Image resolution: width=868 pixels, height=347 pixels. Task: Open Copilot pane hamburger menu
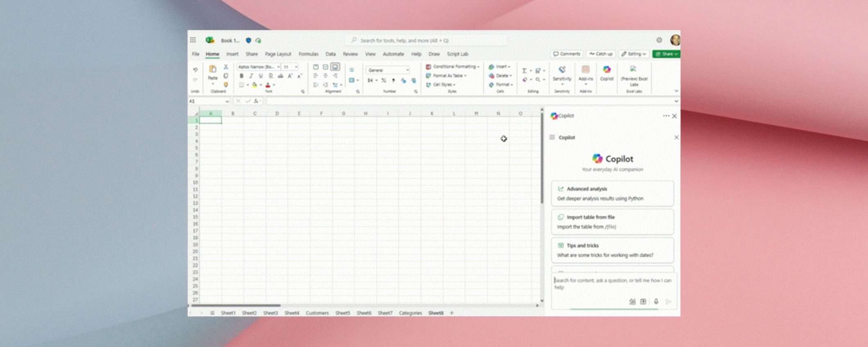552,137
